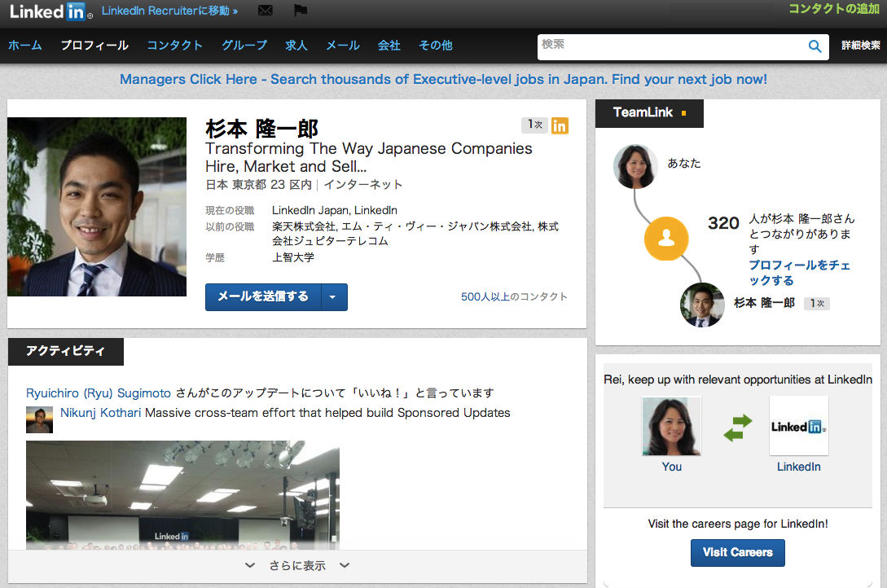Viewport: 887px width, 588px height.
Task: Open the 求人 menu item
Action: [x=296, y=46]
